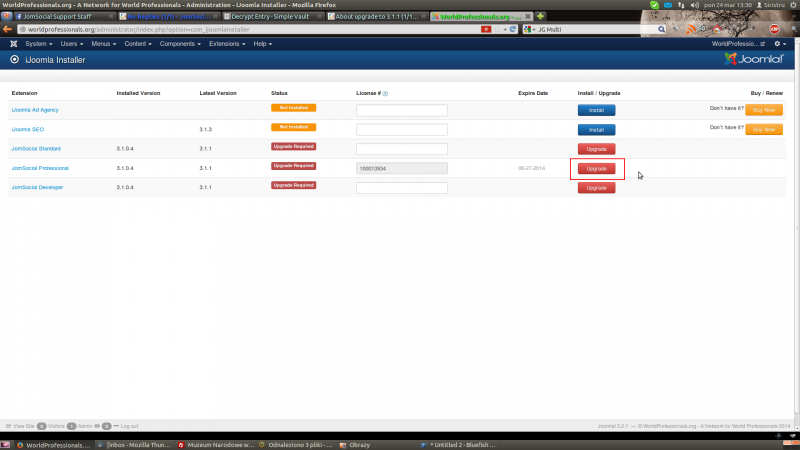Install iJoomla SEO
The image size is (800, 450).
point(596,130)
